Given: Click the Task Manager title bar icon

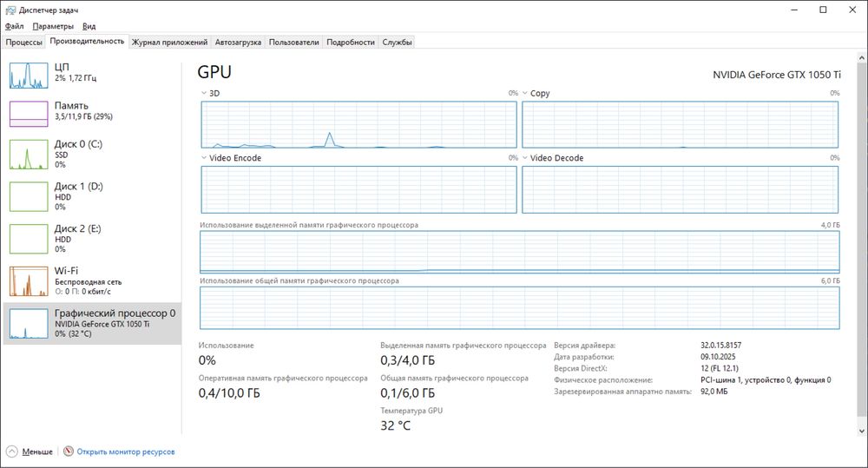Looking at the screenshot, I should [10, 10].
